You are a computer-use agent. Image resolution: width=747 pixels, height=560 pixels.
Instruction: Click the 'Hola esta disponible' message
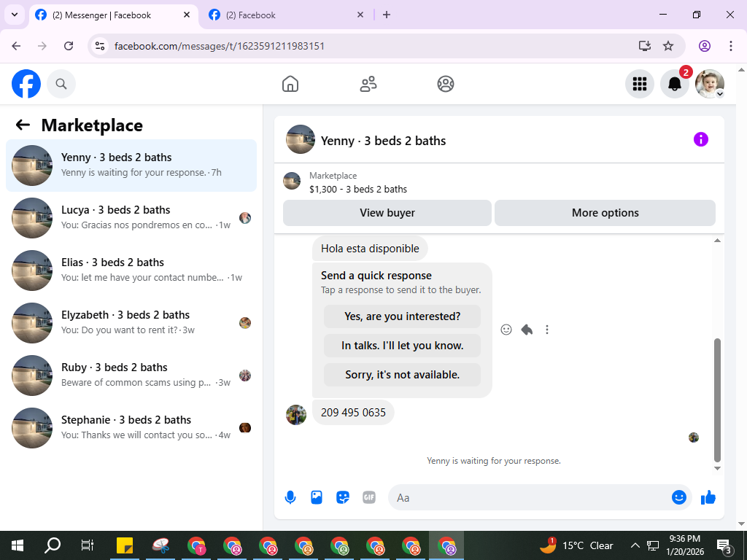(370, 249)
